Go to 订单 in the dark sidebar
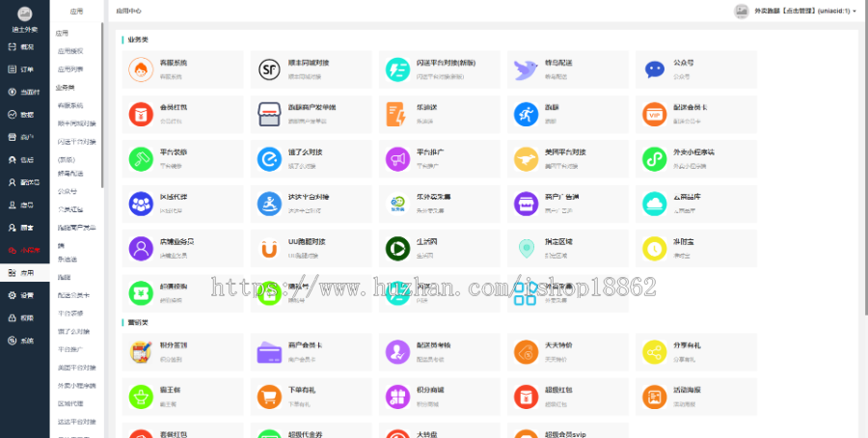868x438 pixels. 24,69
